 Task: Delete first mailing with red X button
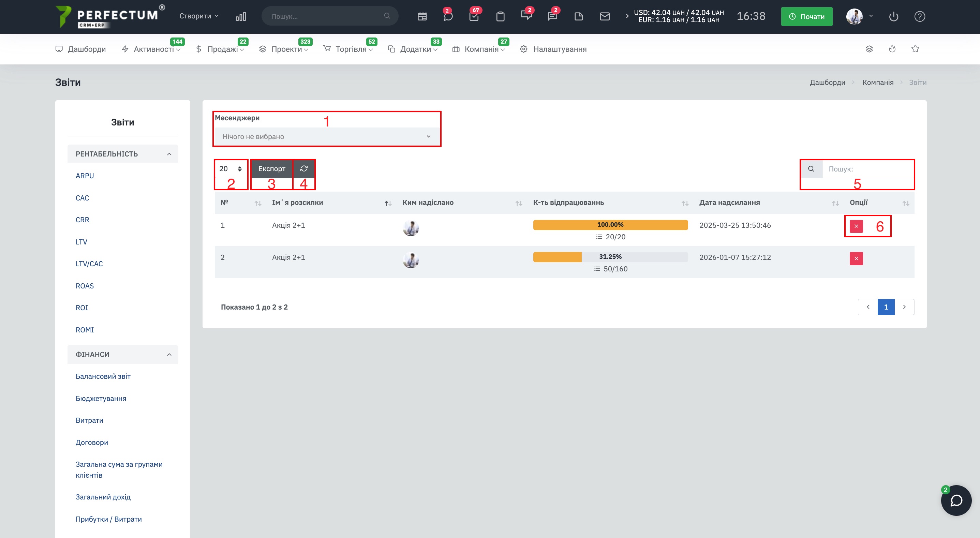[x=856, y=226]
